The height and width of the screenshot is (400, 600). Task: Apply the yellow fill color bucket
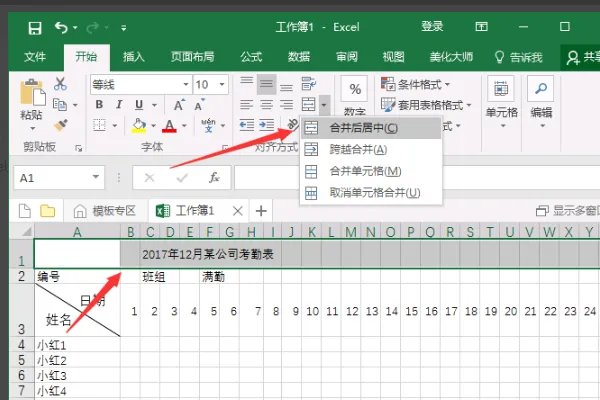(139, 125)
